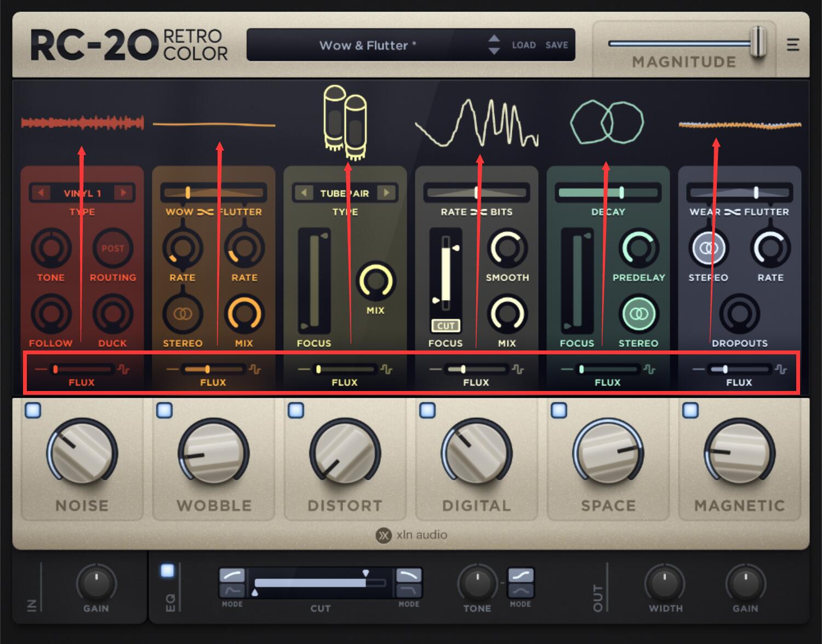The image size is (822, 644).
Task: Click the EQ CUT range slider
Action: point(320,583)
